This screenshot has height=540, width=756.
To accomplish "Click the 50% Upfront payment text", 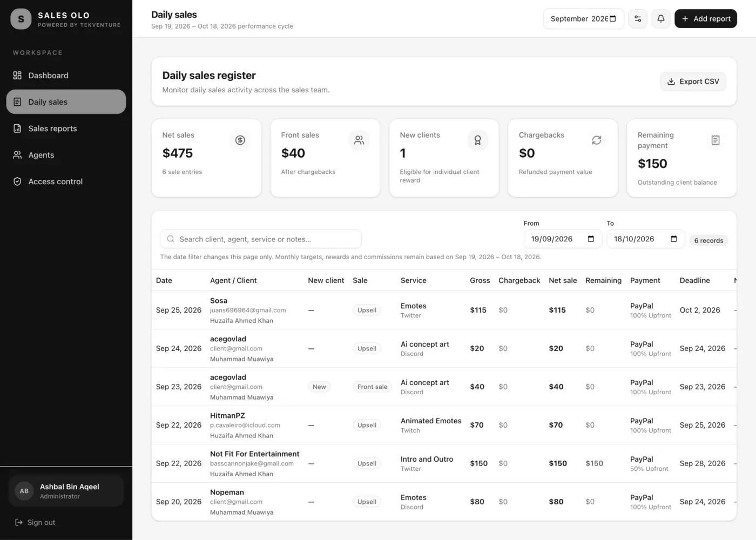I will click(649, 469).
